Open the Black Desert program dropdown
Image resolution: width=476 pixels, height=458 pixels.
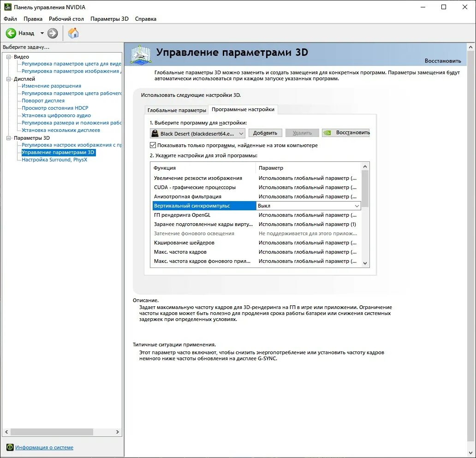[197, 134]
